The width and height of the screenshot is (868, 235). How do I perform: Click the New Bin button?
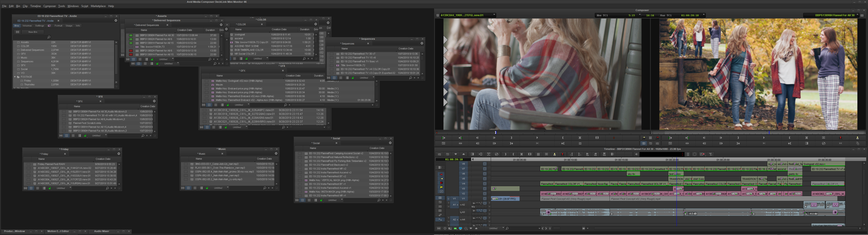click(33, 32)
